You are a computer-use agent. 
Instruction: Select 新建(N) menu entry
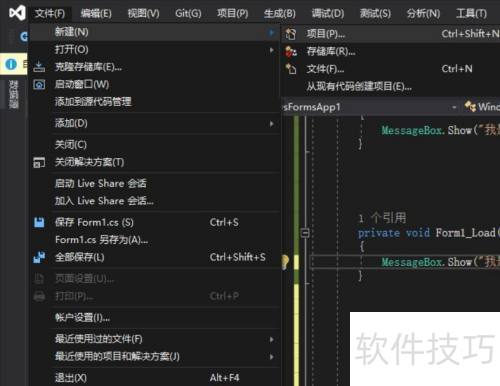(x=155, y=32)
